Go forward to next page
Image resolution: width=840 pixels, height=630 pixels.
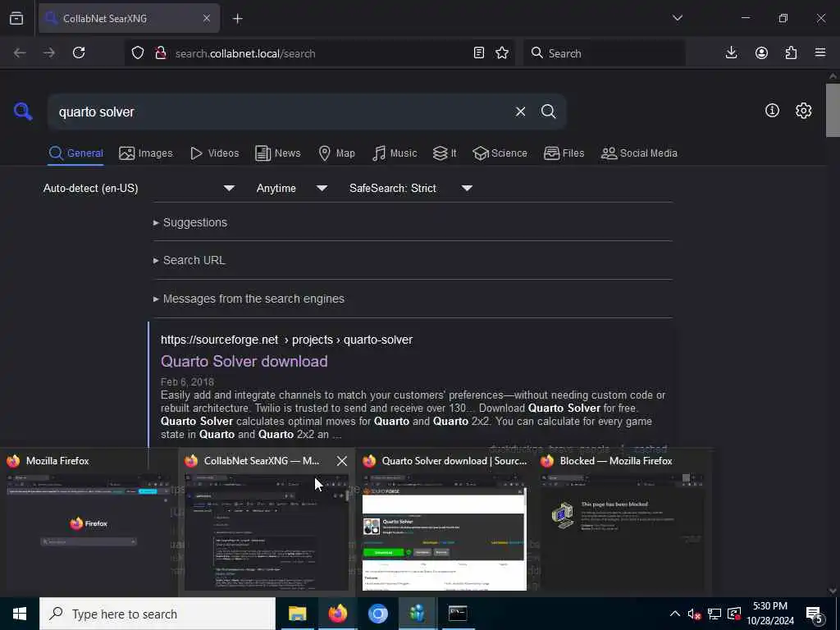coord(49,53)
